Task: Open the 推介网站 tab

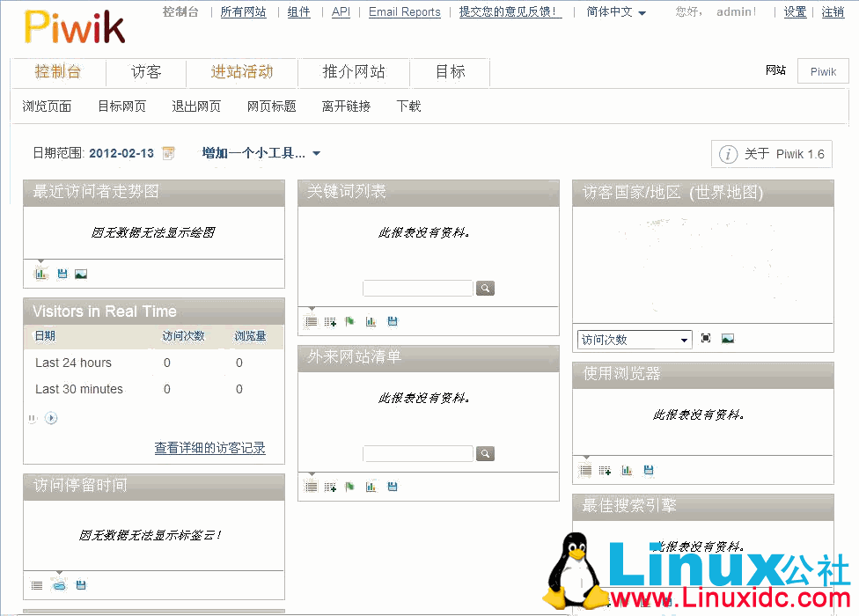Action: pos(354,72)
